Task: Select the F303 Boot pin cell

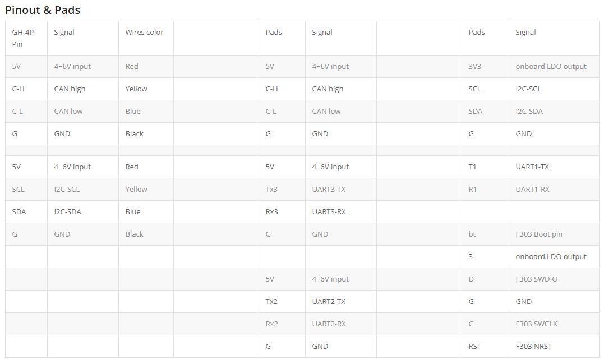Action: pos(554,234)
